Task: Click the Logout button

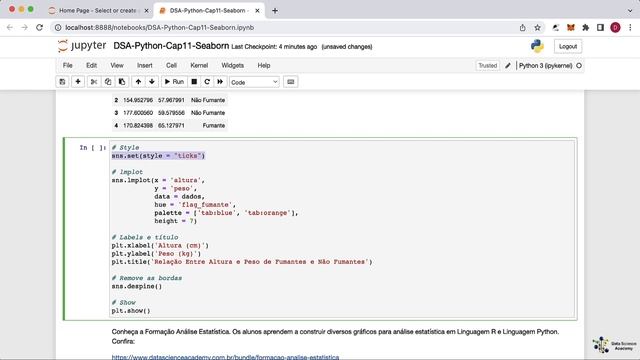Action: click(x=568, y=47)
